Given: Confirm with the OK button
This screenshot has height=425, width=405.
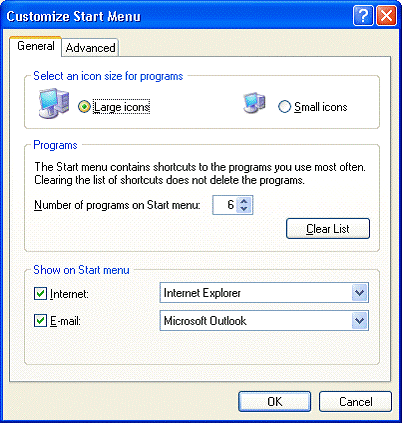Looking at the screenshot, I should [x=275, y=402].
